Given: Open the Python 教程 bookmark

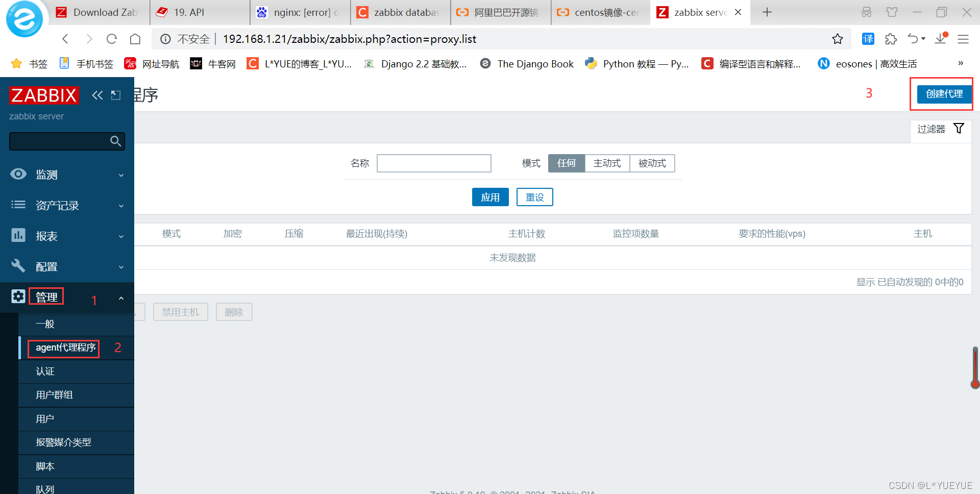Looking at the screenshot, I should coord(637,64).
